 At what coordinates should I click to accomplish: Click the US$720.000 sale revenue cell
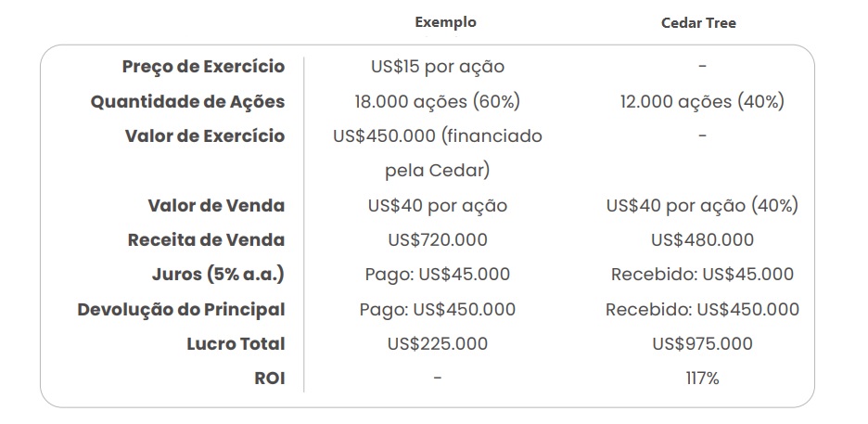pos(437,239)
